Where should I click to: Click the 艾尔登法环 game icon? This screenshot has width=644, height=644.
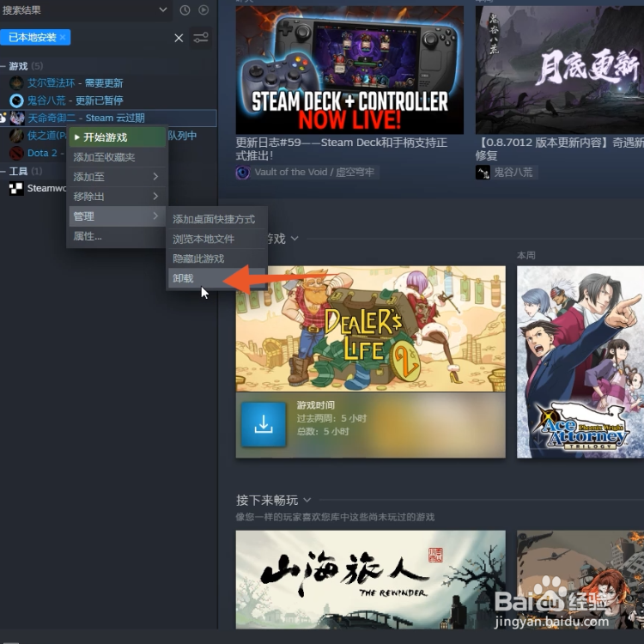click(16, 83)
